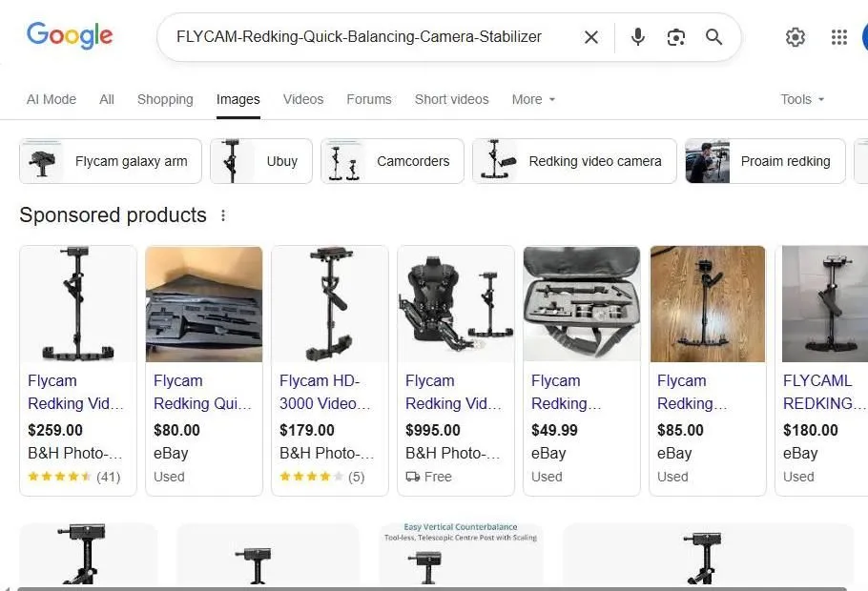Screen dimensions: 868x591
Task: Open Flycam Redking Vid... $995.00 title link
Action: click(x=453, y=393)
